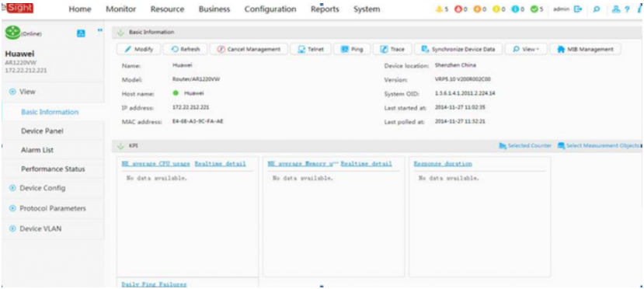Click the red critical alarm icon

458,9
